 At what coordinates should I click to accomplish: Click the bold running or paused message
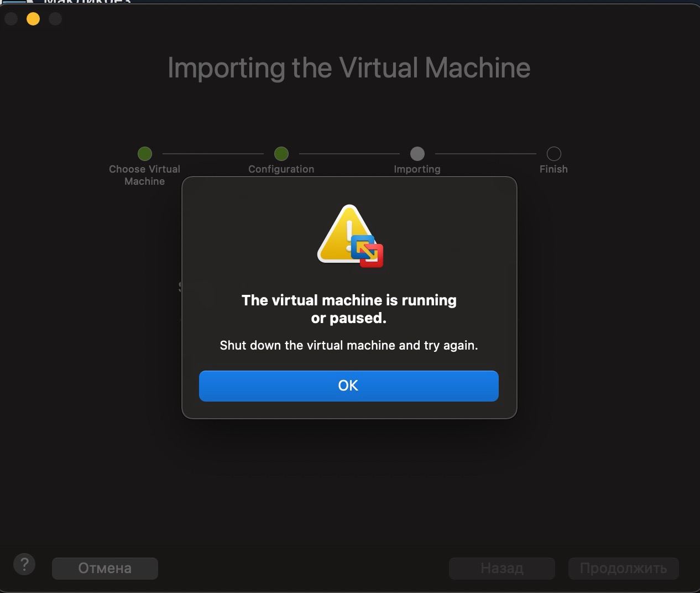(349, 309)
